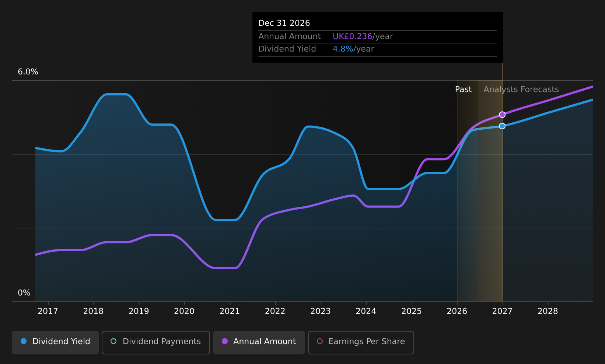Screen dimensions: 605x364
Task: Click the 2027 x-axis label
Action: pyautogui.click(x=502, y=311)
